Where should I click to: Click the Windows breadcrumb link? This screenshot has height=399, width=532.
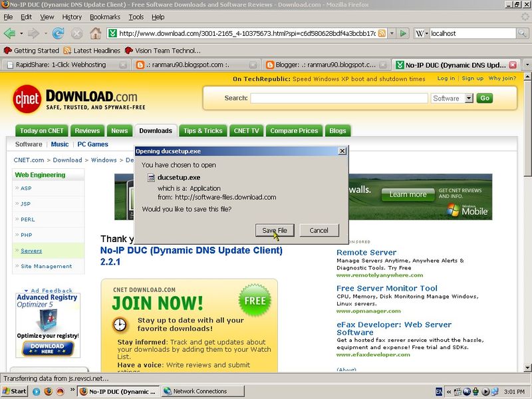click(x=104, y=160)
